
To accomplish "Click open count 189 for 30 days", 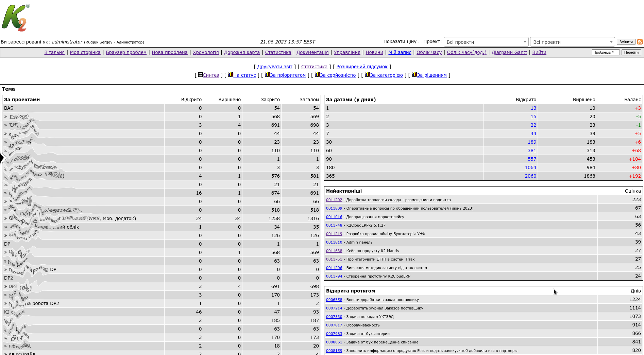I will pyautogui.click(x=532, y=142).
